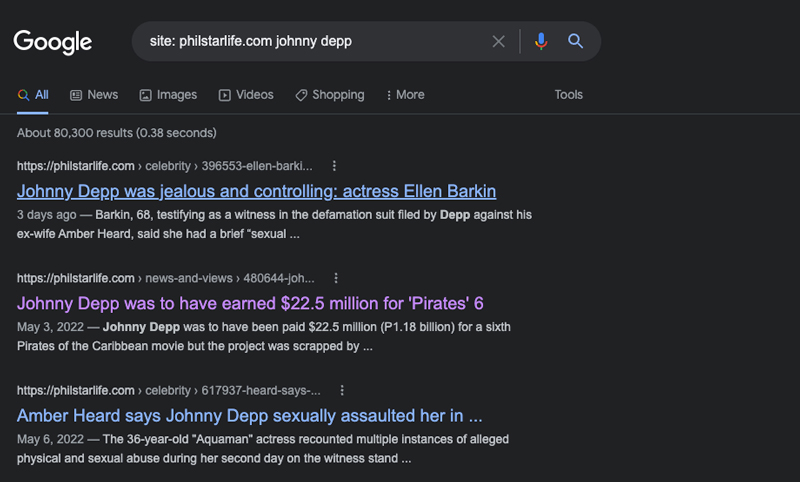Expand the More search categories menu
800x482 pixels.
click(405, 95)
